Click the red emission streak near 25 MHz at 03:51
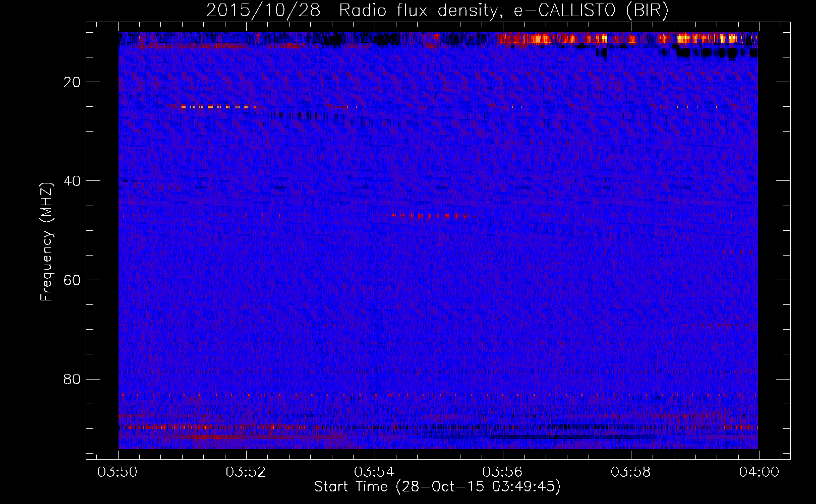The height and width of the screenshot is (504, 816). coord(213,106)
